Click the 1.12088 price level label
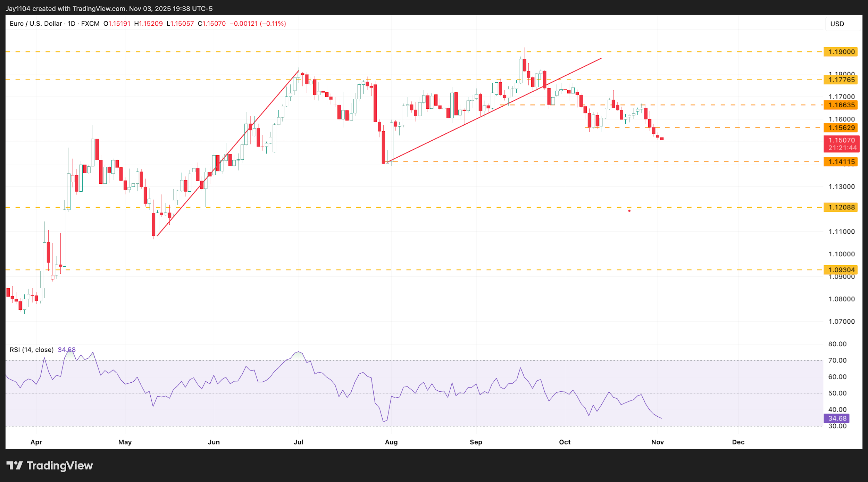This screenshot has height=482, width=868. pyautogui.click(x=841, y=207)
